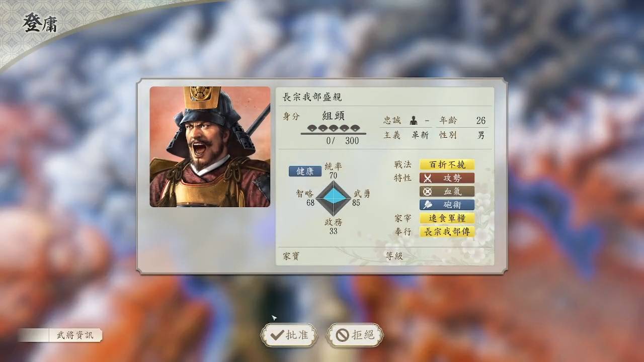Click the fan rank icons under 組頭
Screen dimensions: 644x362
click(x=334, y=128)
